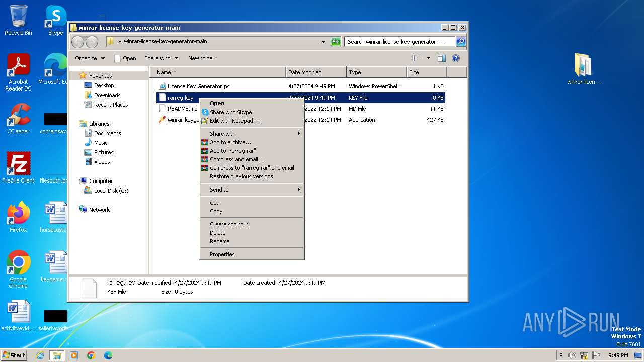Open Microsoft Edge from the taskbar
This screenshot has height=362, width=644.
click(108, 355)
